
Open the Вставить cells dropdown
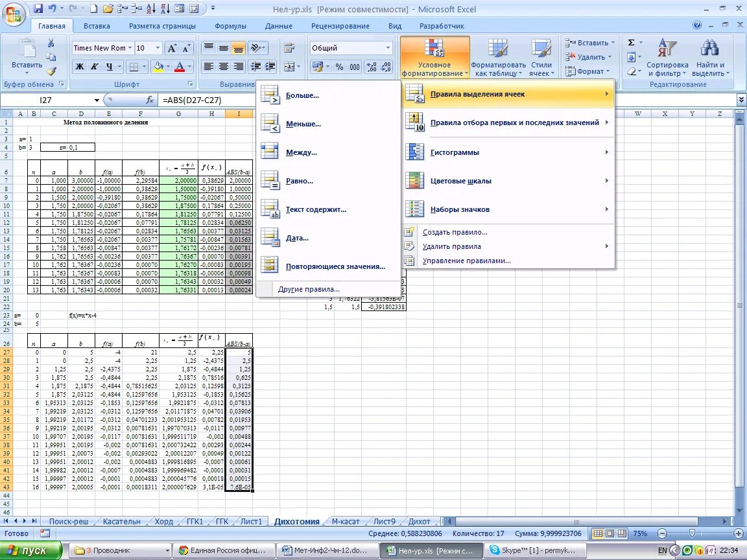click(x=590, y=43)
